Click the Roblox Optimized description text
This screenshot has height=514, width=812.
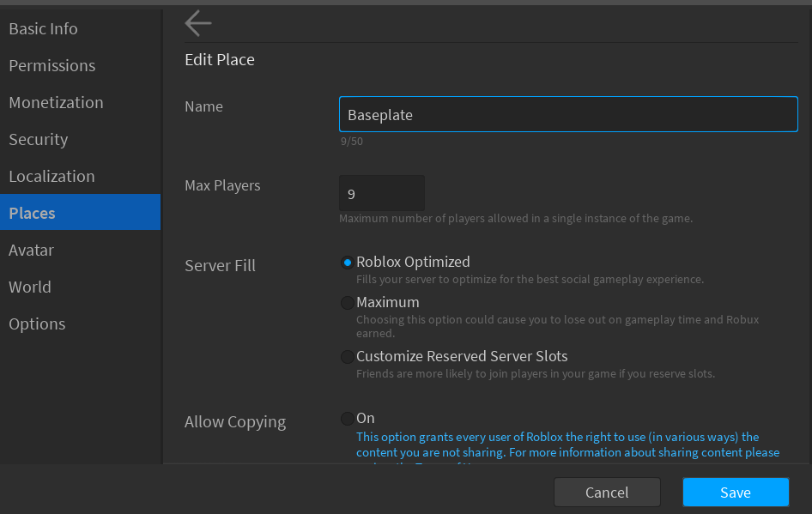[530, 279]
